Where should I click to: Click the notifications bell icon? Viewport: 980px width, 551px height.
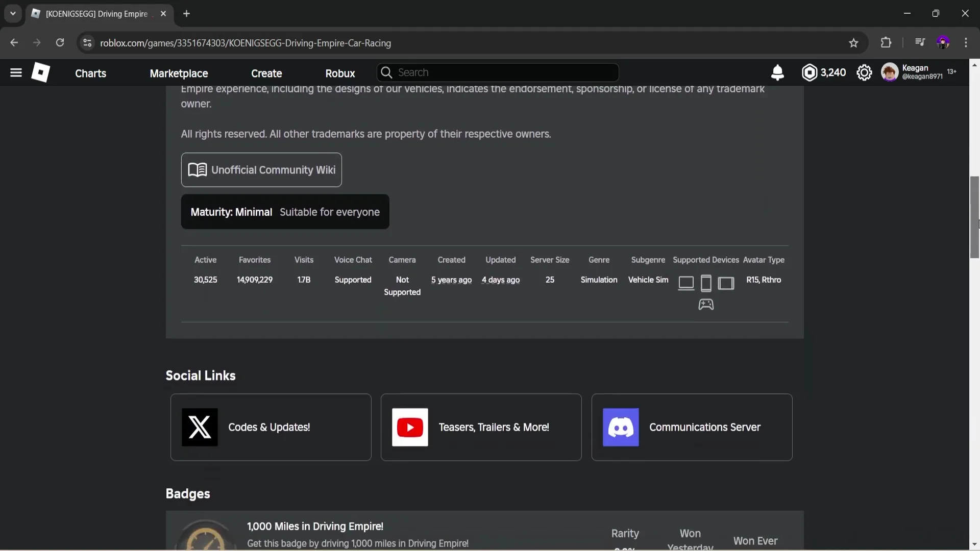[x=777, y=72]
